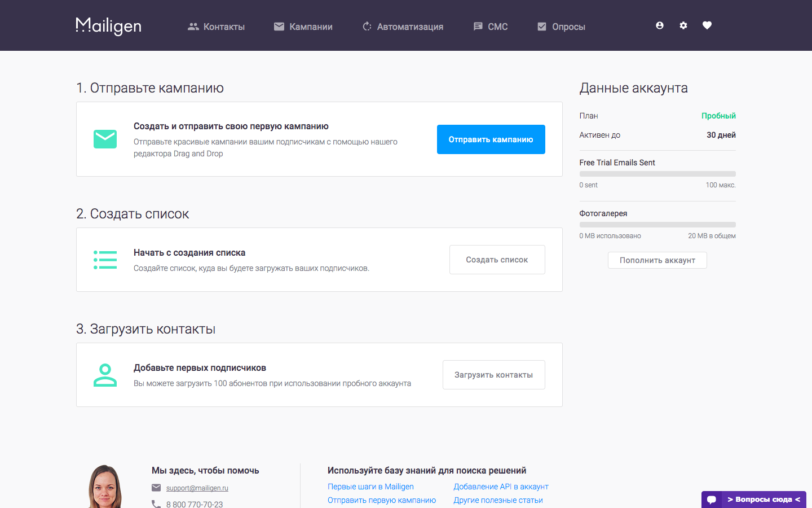Click the contacts people icon in navbar
812x508 pixels.
[193, 25]
